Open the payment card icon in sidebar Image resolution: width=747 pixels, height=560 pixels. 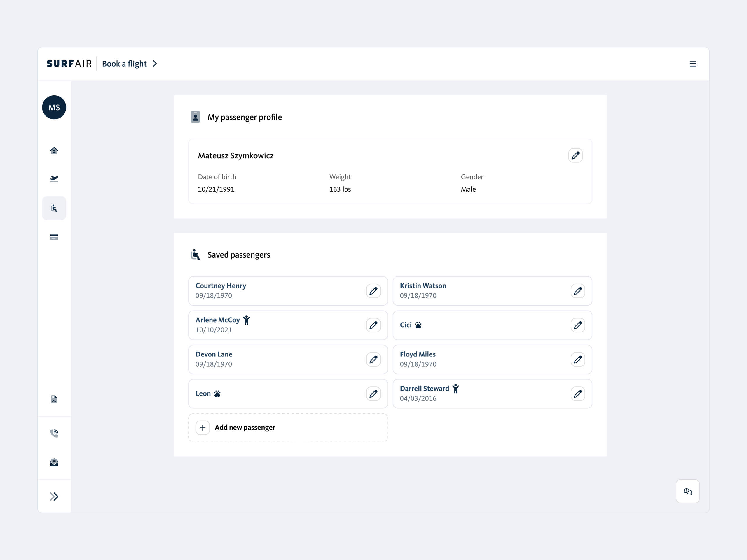click(x=54, y=237)
